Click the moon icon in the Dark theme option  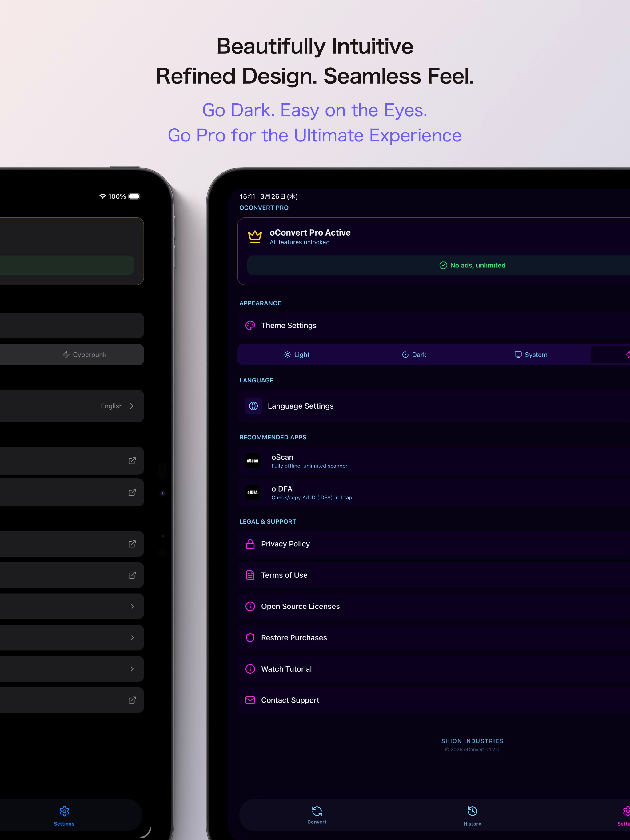point(405,355)
